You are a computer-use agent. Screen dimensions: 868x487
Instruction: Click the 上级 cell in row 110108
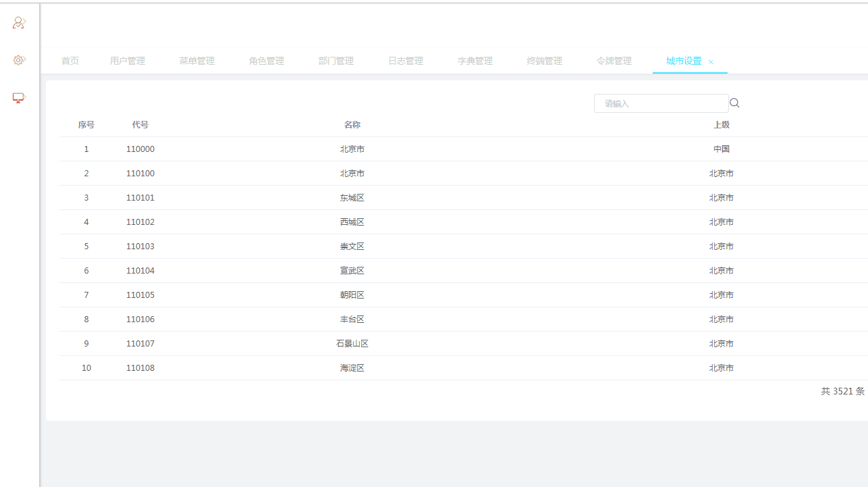point(722,368)
